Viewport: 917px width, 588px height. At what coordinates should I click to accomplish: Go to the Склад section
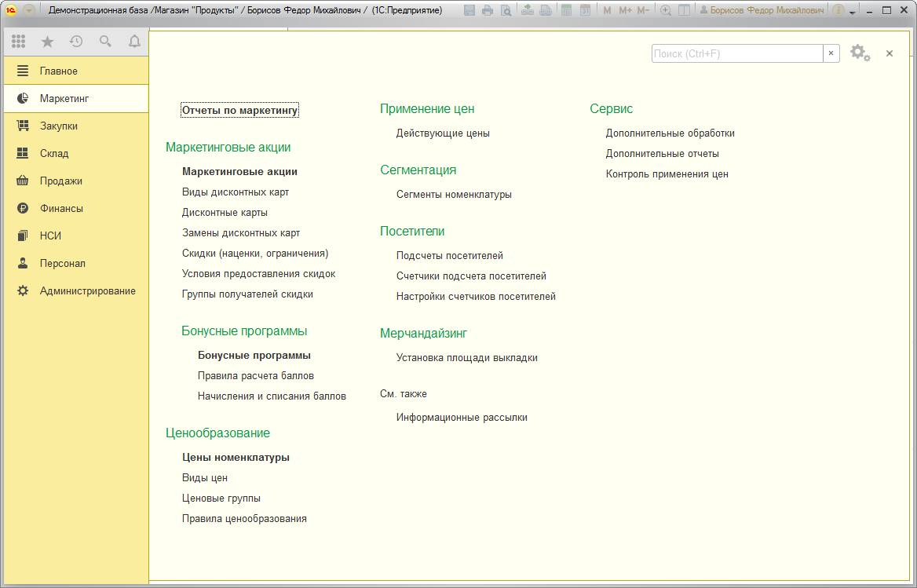tap(76, 153)
